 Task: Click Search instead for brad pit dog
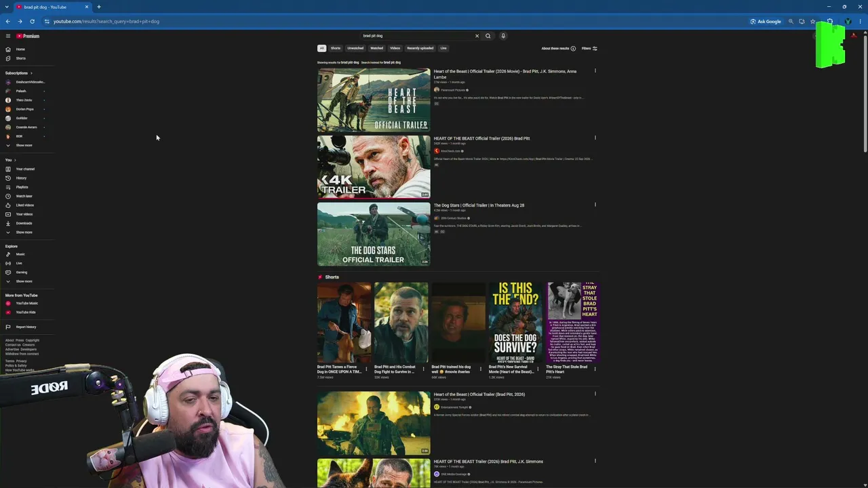pyautogui.click(x=381, y=62)
